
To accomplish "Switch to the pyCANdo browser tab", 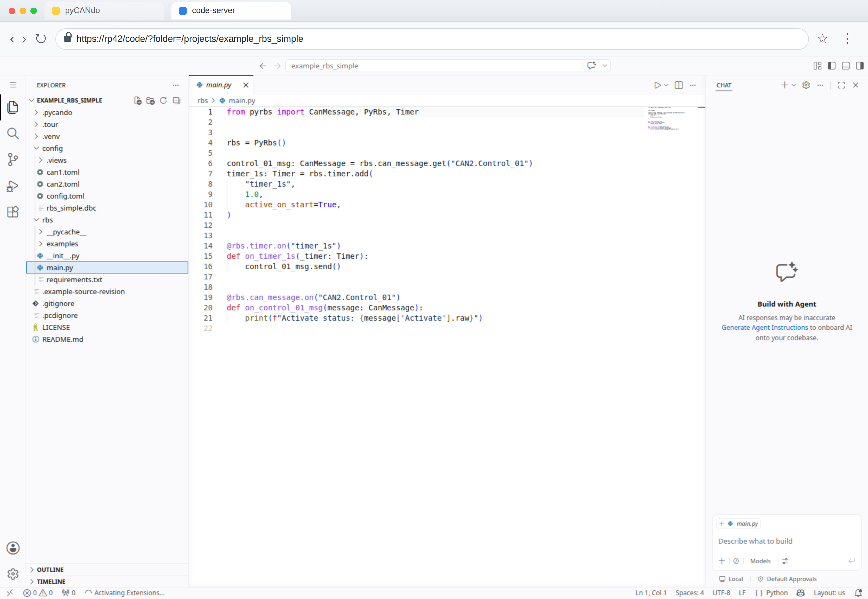I will (x=104, y=11).
